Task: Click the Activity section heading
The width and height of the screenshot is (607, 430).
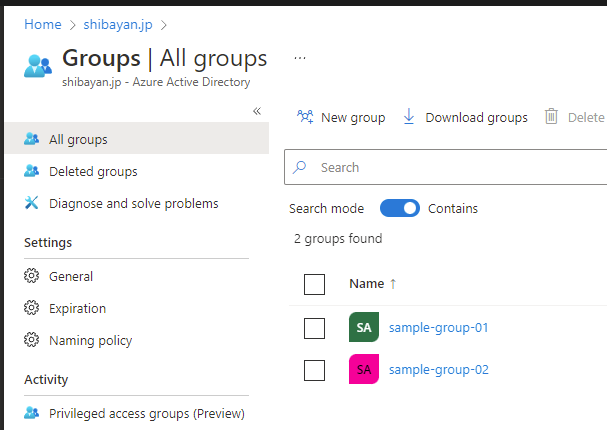Action: pos(46,380)
